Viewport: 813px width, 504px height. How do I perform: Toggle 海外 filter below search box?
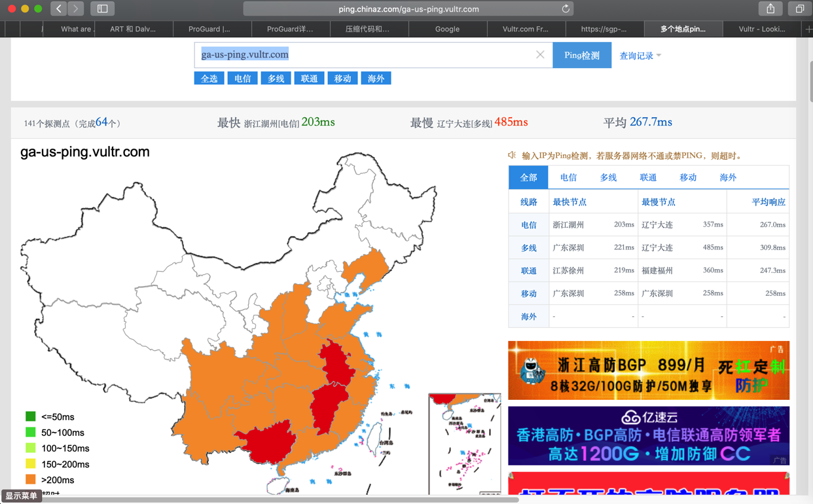[x=376, y=78]
